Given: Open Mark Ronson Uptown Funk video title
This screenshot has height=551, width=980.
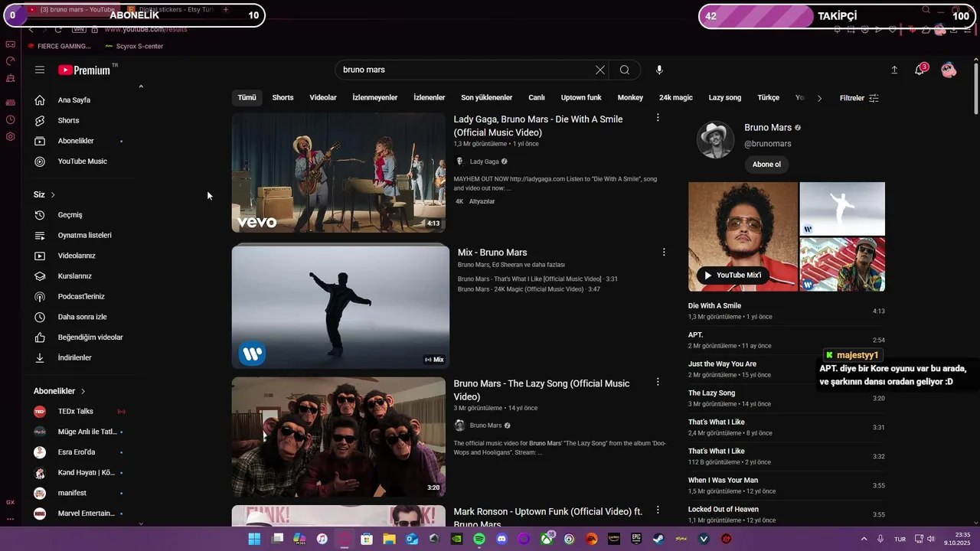Looking at the screenshot, I should click(547, 517).
